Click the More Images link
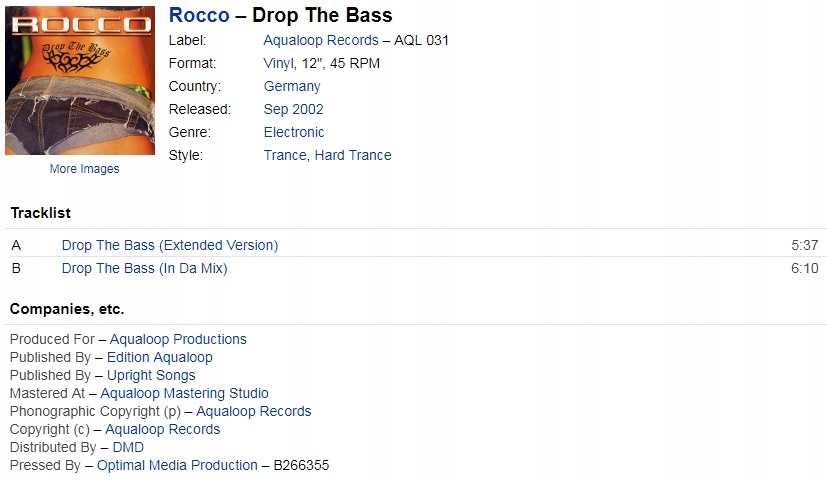Image resolution: width=827 pixels, height=482 pixels. [x=84, y=169]
